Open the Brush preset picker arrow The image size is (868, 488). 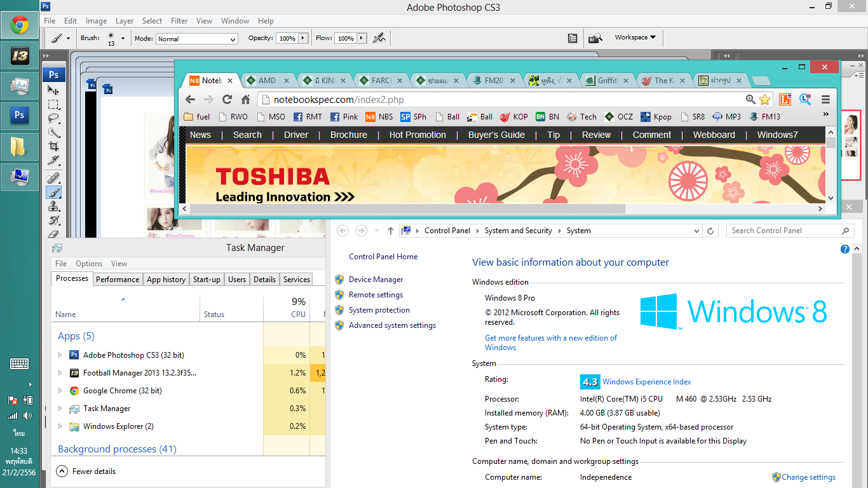[x=123, y=38]
